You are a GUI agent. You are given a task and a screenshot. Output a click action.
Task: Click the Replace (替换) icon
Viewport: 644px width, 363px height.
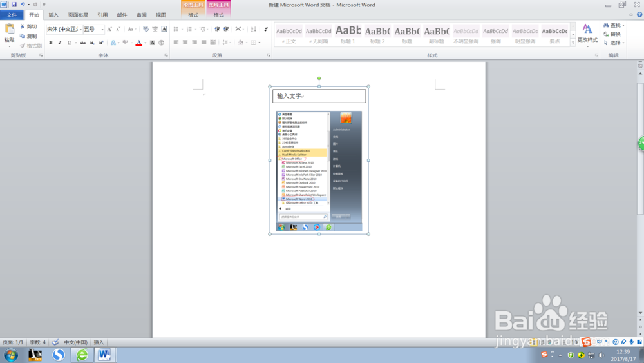click(606, 34)
